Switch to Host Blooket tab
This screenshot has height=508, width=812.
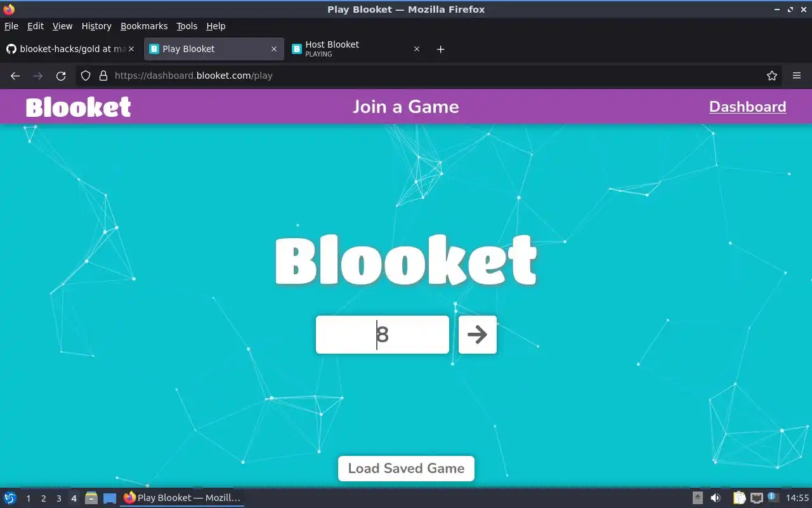357,49
